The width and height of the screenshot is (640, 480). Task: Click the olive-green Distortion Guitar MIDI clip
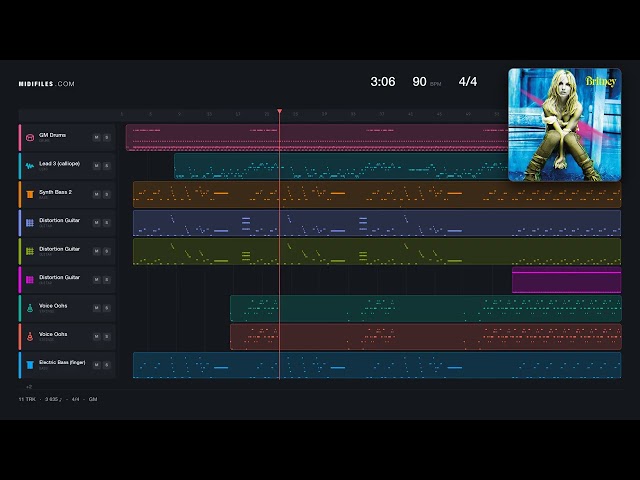[377, 251]
